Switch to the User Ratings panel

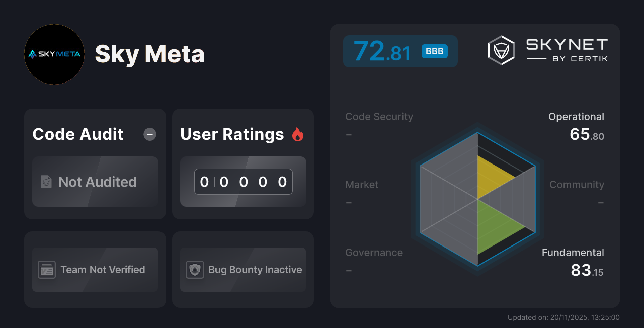[243, 163]
